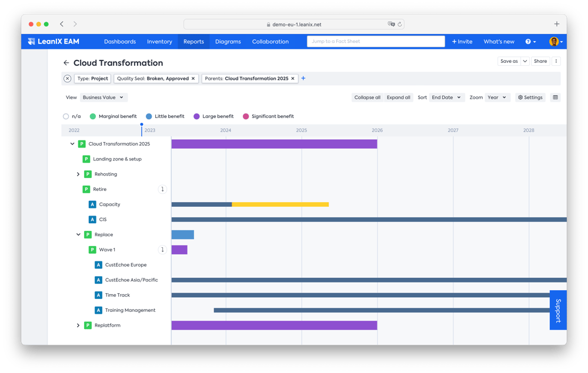The width and height of the screenshot is (588, 373).
Task: Switch to the Dashboards tab
Action: tap(120, 41)
